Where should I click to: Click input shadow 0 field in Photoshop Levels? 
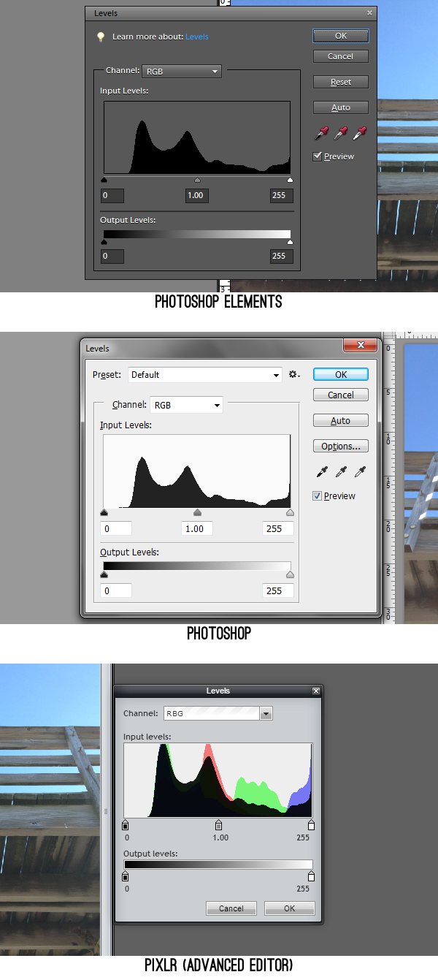tap(116, 528)
